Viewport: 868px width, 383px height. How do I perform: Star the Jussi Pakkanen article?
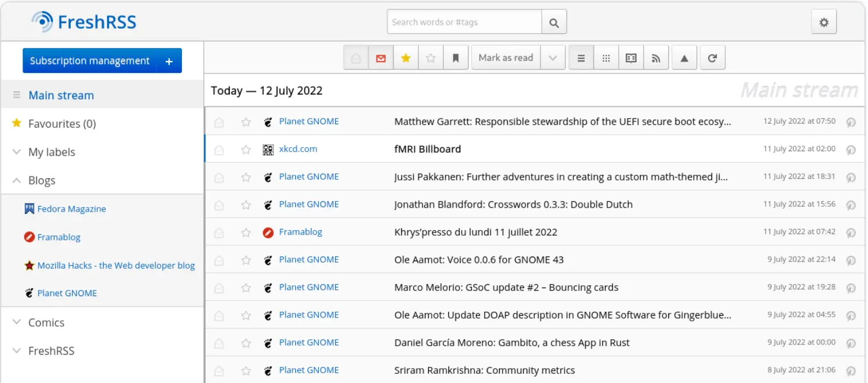click(x=246, y=177)
